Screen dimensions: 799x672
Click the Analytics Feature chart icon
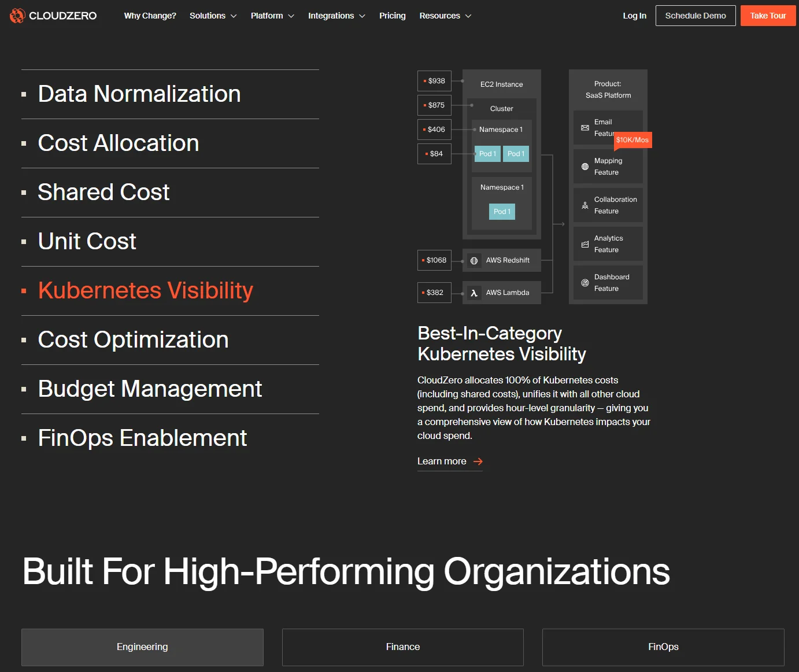coord(585,244)
